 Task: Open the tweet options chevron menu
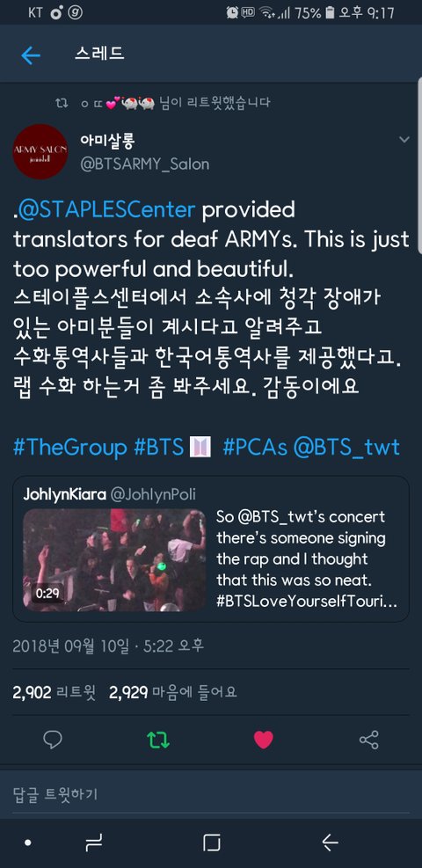tap(404, 140)
